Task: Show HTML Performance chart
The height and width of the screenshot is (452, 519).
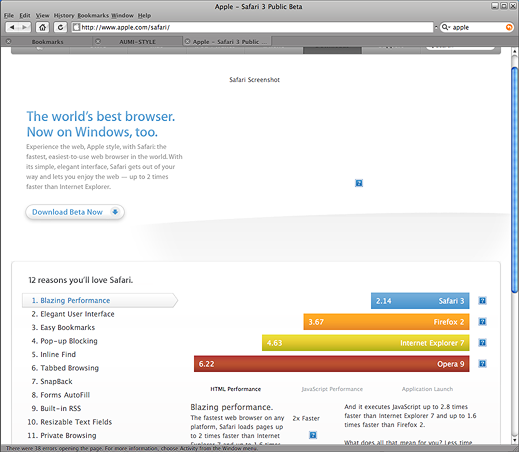Action: pyautogui.click(x=236, y=389)
